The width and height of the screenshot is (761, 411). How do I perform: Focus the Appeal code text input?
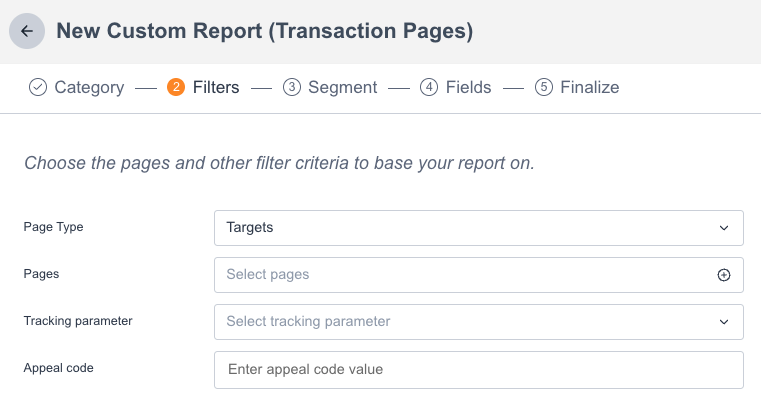click(478, 369)
